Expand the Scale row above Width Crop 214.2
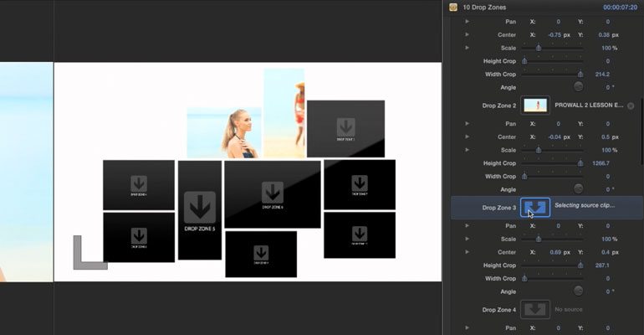Image resolution: width=644 pixels, height=335 pixels. pos(467,48)
